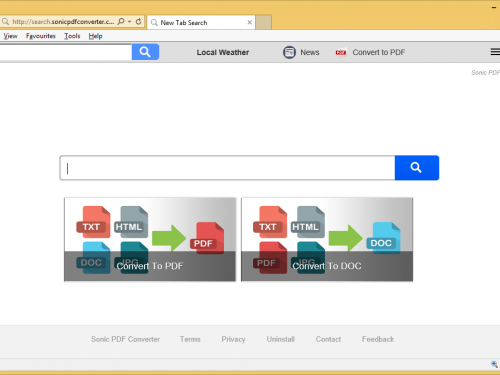Open Sonic PDF Converter footer link
This screenshot has height=375, width=500.
(x=125, y=339)
